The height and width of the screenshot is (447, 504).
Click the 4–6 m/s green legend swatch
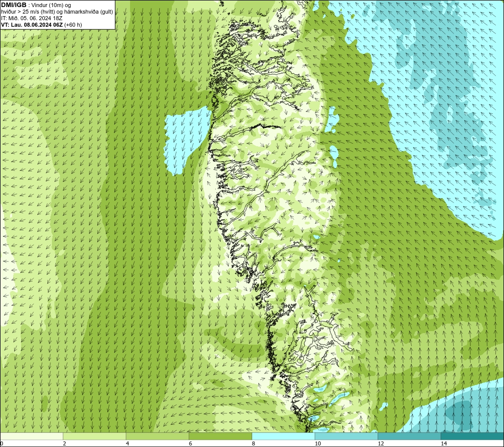157,436
